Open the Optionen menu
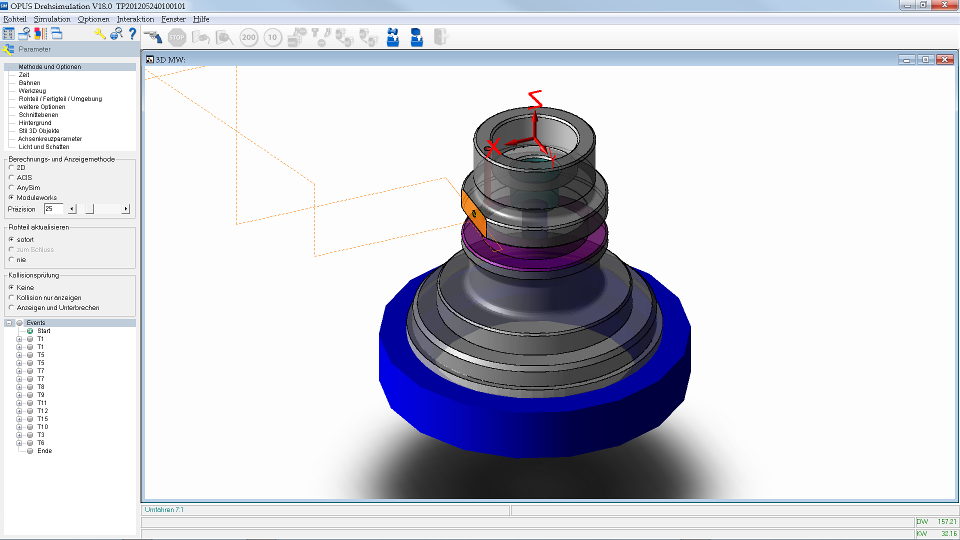Image resolution: width=960 pixels, height=540 pixels. click(x=93, y=19)
